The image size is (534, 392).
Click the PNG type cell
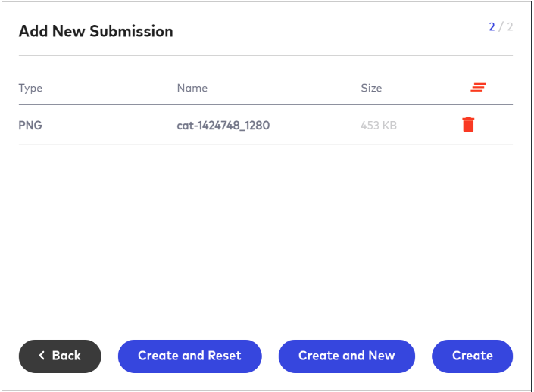(30, 125)
